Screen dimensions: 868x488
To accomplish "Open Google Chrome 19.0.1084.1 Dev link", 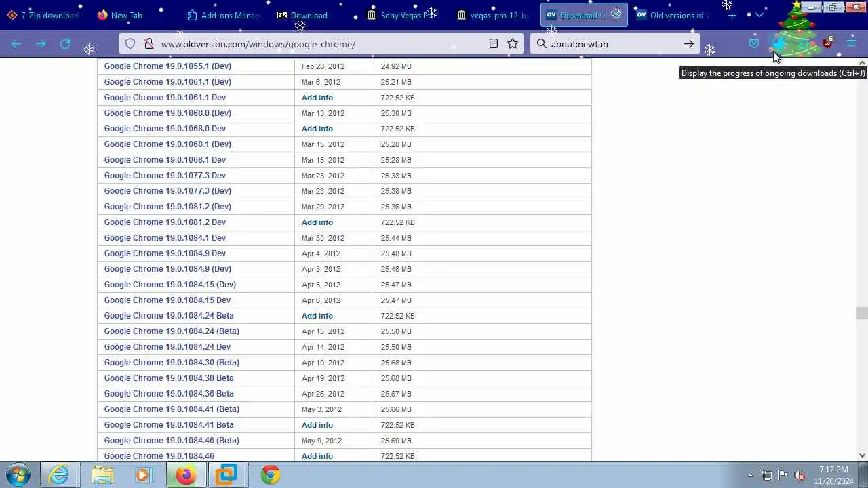I will pyautogui.click(x=165, y=238).
